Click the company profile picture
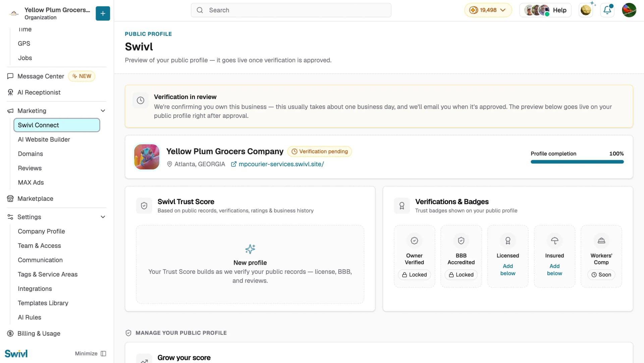644x363 pixels. coord(147,157)
